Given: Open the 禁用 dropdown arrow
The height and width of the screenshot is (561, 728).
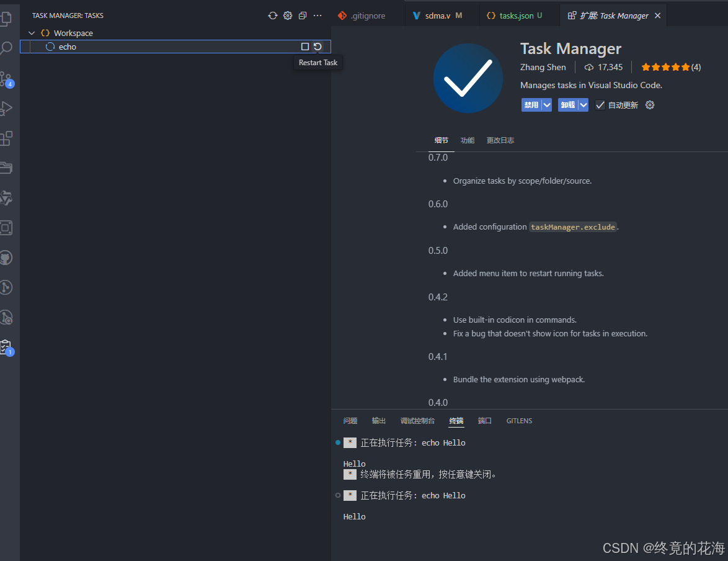Looking at the screenshot, I should click(547, 105).
